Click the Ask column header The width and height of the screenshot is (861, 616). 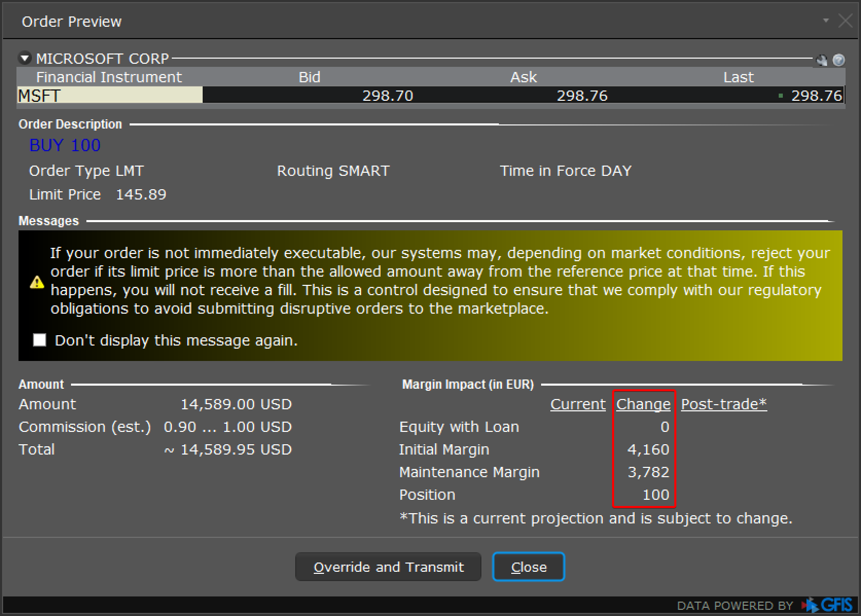(524, 77)
